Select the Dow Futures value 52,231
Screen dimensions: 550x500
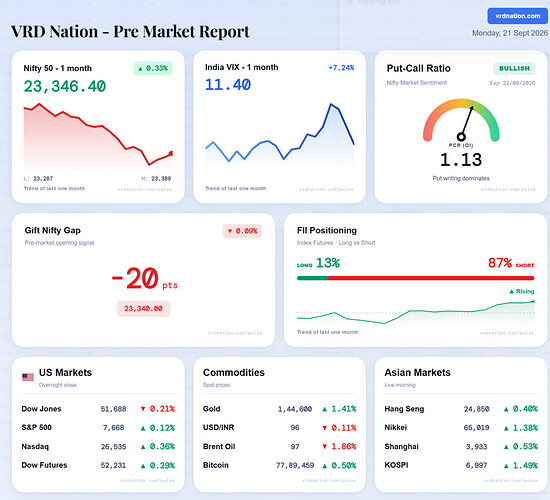click(x=113, y=465)
